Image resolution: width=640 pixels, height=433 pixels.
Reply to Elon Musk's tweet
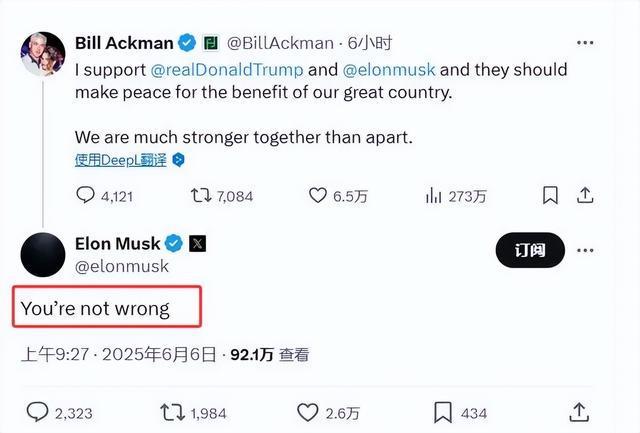tap(38, 411)
